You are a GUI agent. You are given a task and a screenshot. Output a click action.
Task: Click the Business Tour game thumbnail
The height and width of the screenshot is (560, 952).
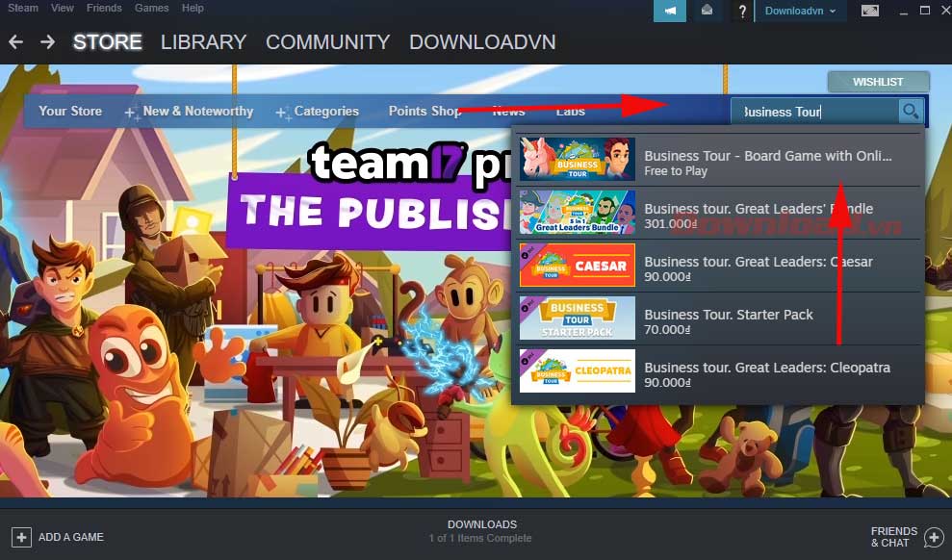(x=578, y=159)
